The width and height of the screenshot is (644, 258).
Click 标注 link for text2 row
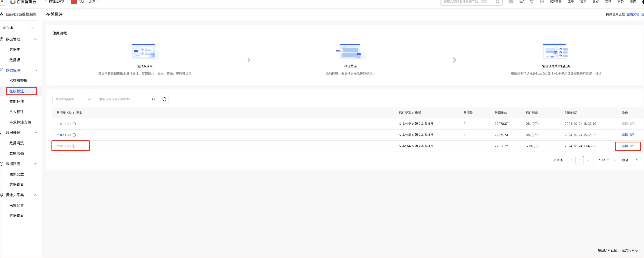(633, 135)
